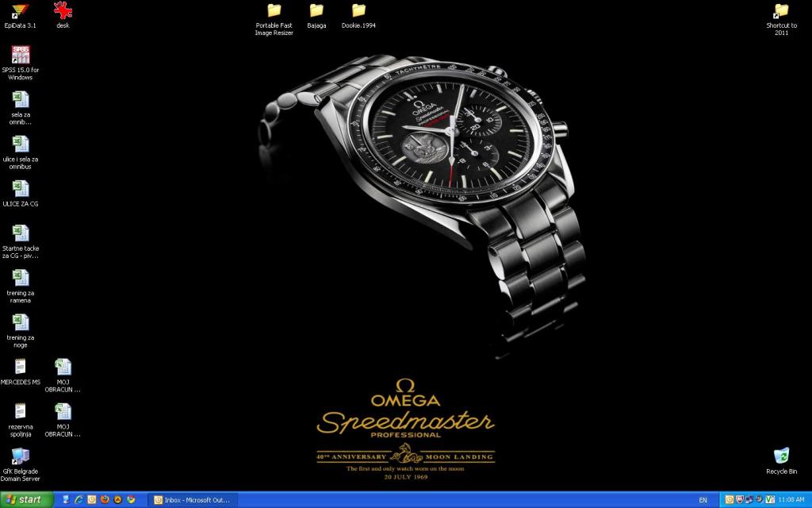Open the EN language bar selector

click(x=703, y=500)
